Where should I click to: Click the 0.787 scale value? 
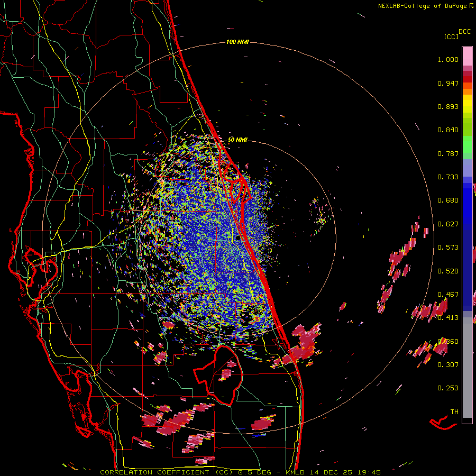(x=448, y=153)
